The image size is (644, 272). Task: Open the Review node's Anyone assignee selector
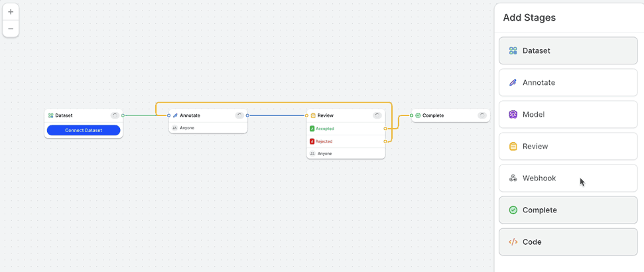(324, 153)
